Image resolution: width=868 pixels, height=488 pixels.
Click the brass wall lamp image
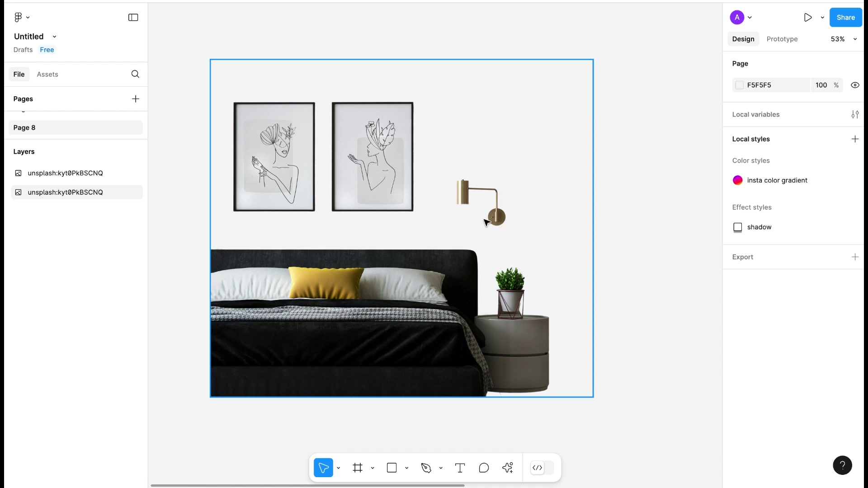tap(481, 202)
